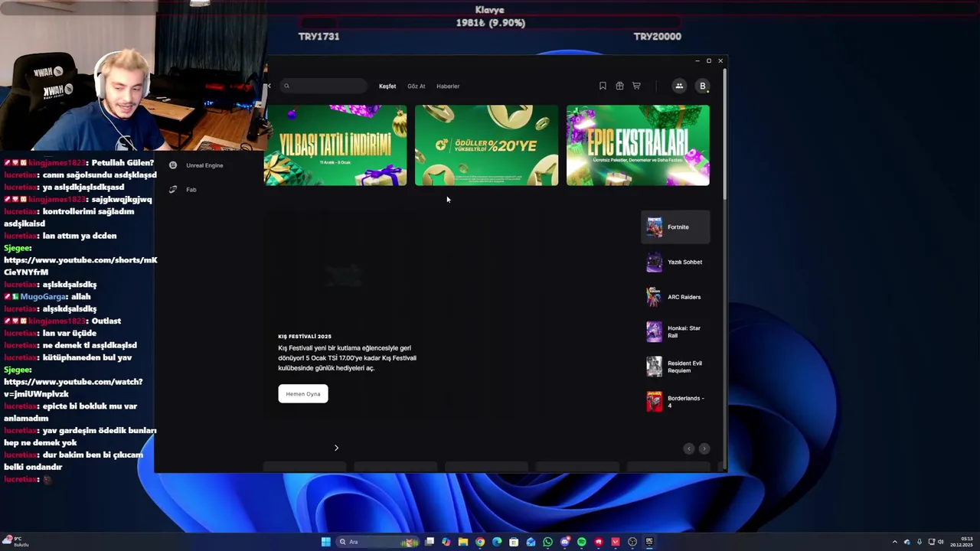Open the Epic Ekstraları banner
The height and width of the screenshot is (551, 980).
(x=638, y=145)
